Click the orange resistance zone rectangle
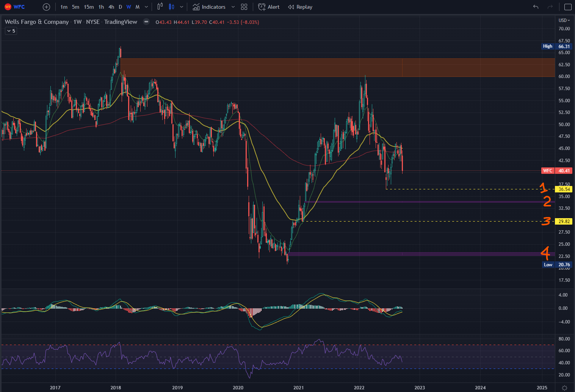 coord(337,67)
